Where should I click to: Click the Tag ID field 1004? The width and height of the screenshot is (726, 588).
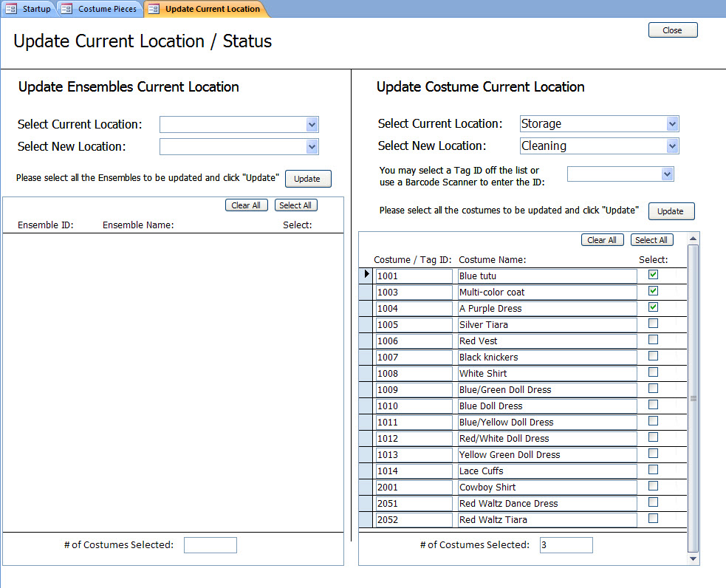[x=414, y=308]
